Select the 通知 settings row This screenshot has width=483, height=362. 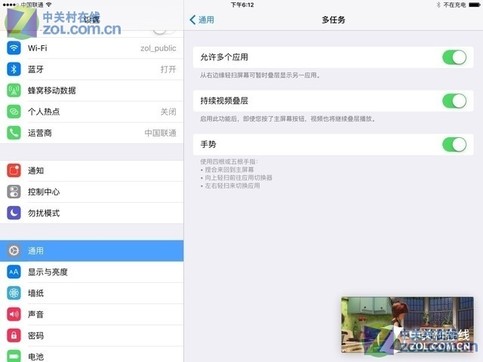[92, 171]
